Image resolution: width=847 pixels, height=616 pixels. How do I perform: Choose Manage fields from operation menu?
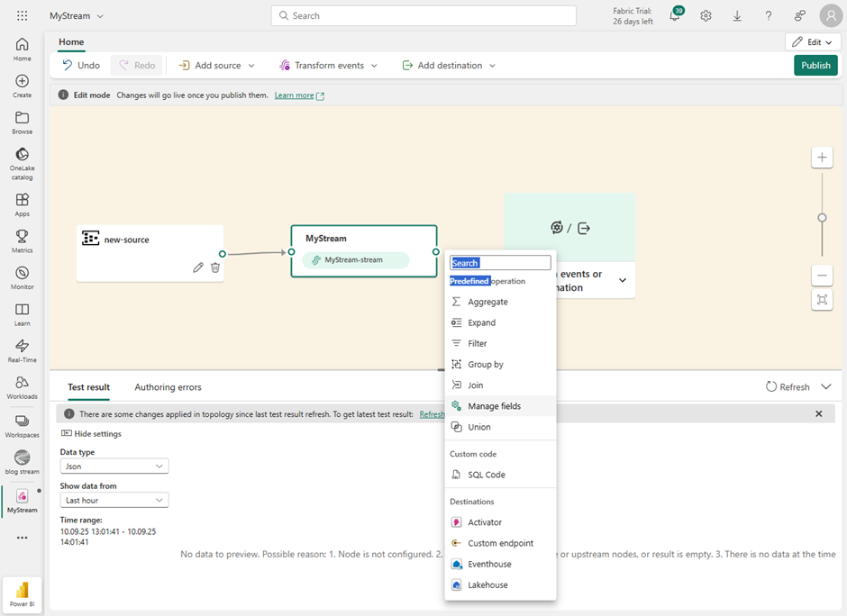[x=494, y=406]
